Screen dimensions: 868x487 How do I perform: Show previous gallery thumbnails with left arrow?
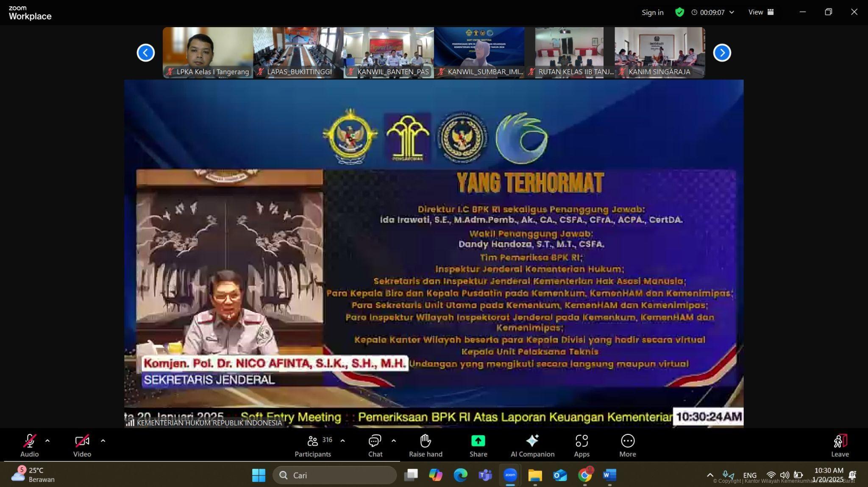pos(145,53)
